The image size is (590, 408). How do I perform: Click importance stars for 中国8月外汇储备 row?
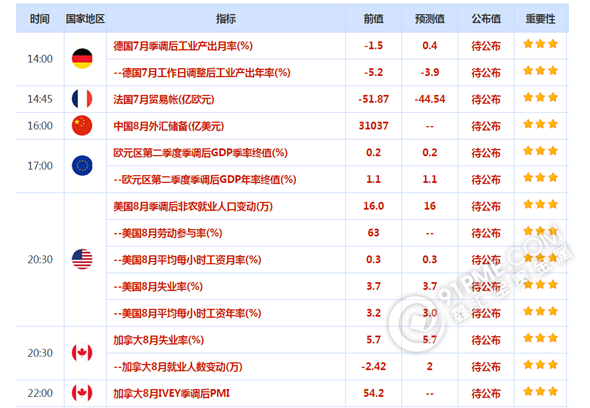coord(540,124)
